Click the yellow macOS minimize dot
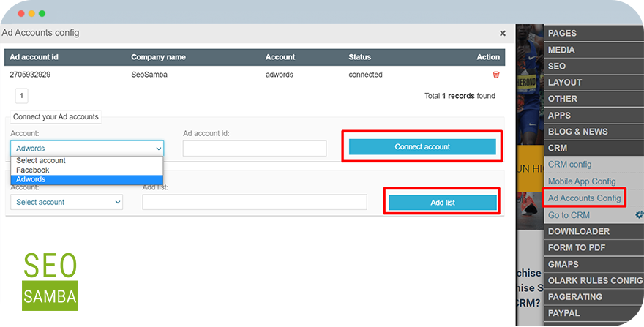Screen dimensions: 644x327 (31, 14)
